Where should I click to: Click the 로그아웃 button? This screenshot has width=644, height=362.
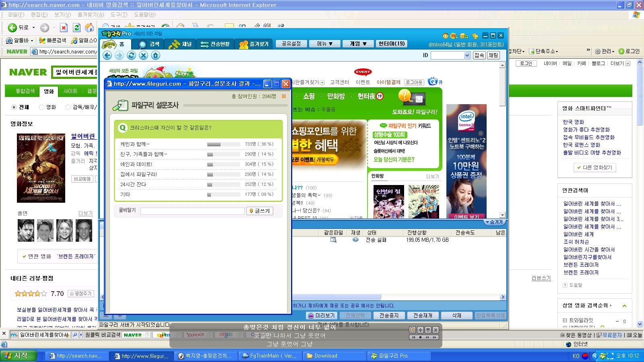point(414,82)
